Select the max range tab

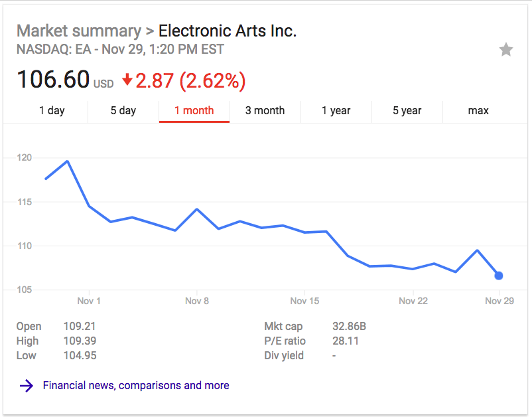click(x=478, y=111)
